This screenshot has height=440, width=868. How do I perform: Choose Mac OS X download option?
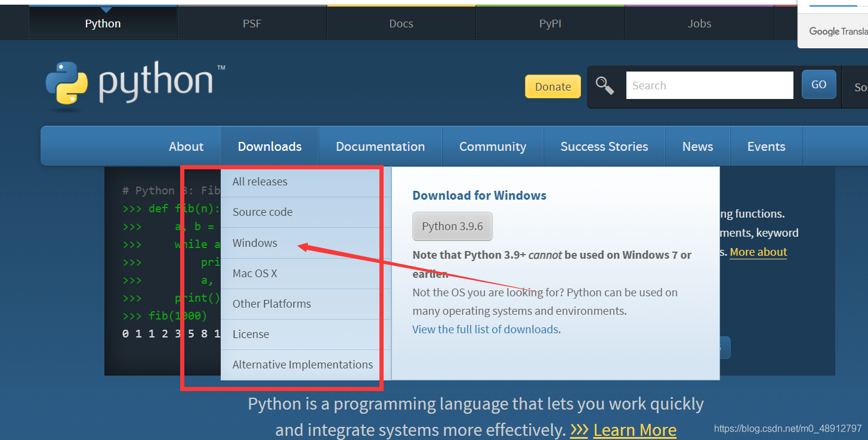tap(306, 274)
